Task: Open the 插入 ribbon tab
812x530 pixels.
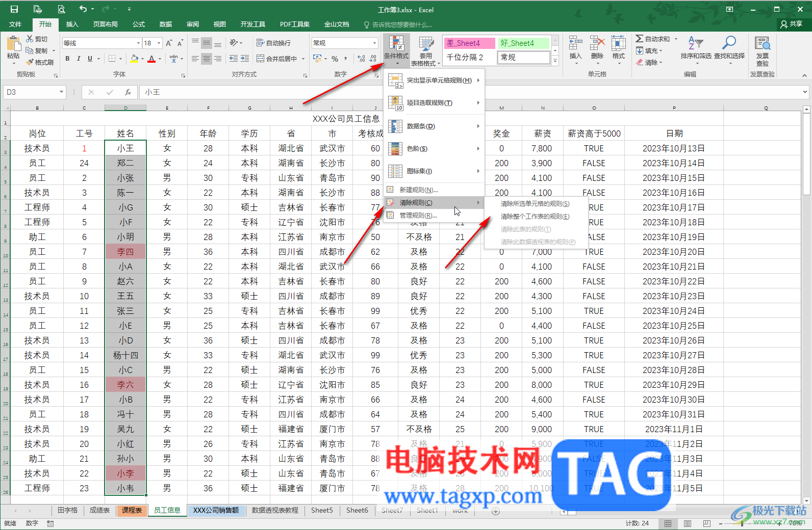Action: coord(72,24)
